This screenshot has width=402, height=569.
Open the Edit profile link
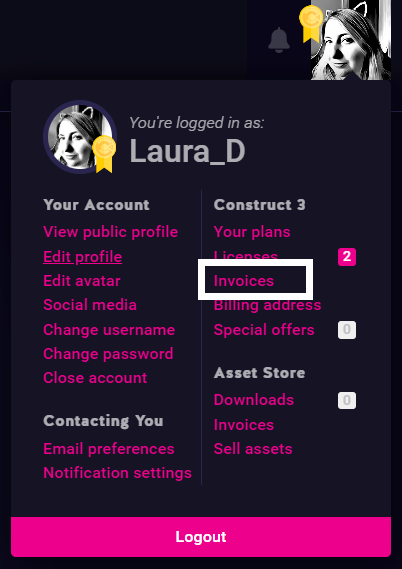(82, 257)
